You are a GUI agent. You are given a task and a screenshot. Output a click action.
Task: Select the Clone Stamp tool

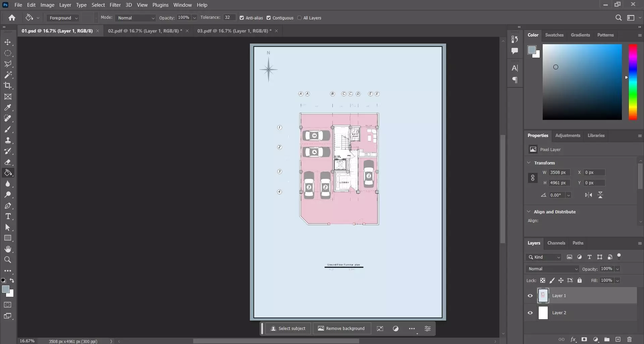tap(8, 140)
